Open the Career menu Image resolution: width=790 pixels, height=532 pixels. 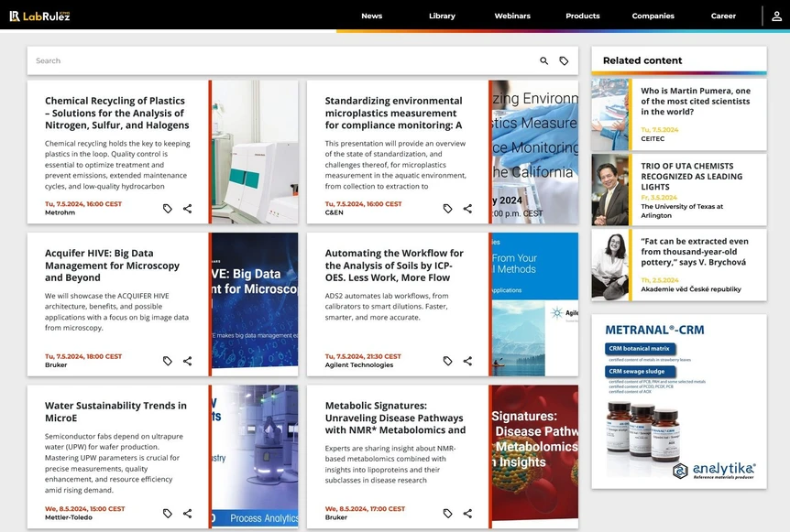(723, 16)
